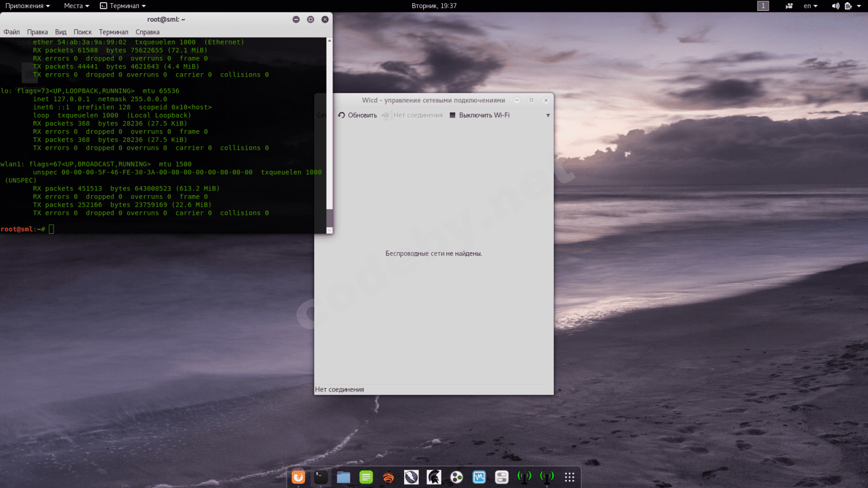Open the green notes app icon

(x=366, y=477)
